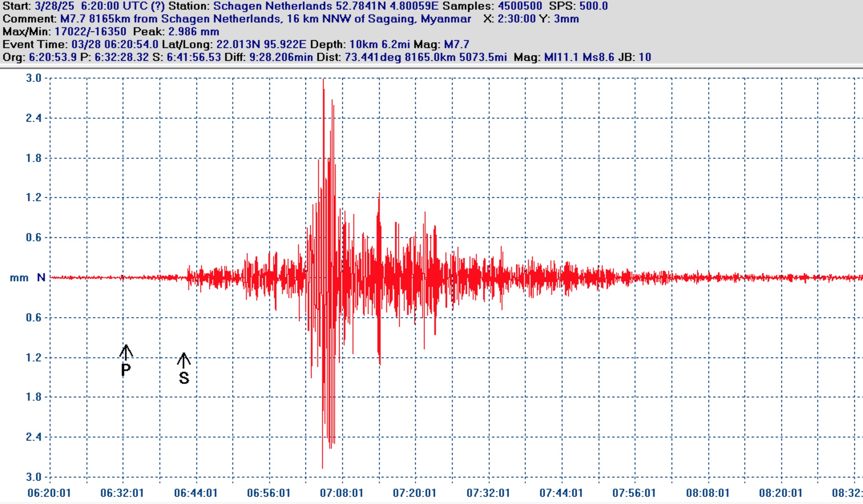Click the letter P below its arrow

tap(126, 370)
